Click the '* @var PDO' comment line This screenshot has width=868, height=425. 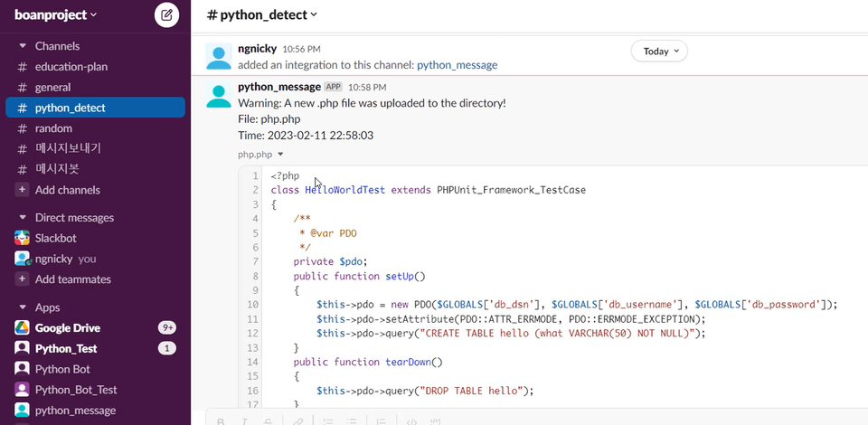[x=328, y=233]
